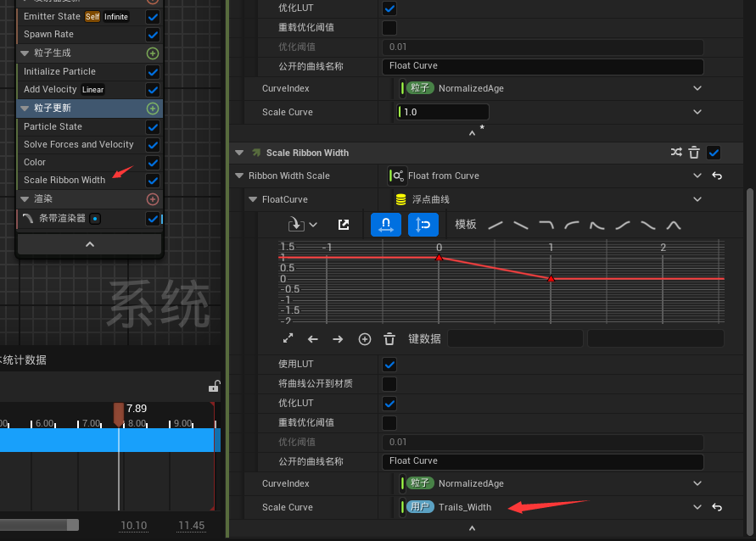Apply the linear ramp down curve template
The height and width of the screenshot is (541, 756).
521,225
